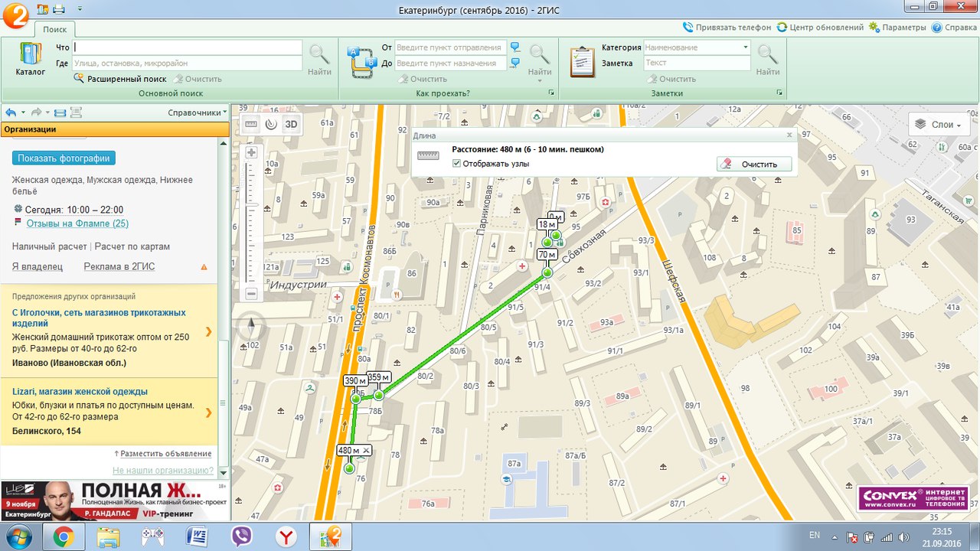Toggle the Отображать узлы checkbox
Viewport: 980px width, 551px height.
click(x=456, y=163)
